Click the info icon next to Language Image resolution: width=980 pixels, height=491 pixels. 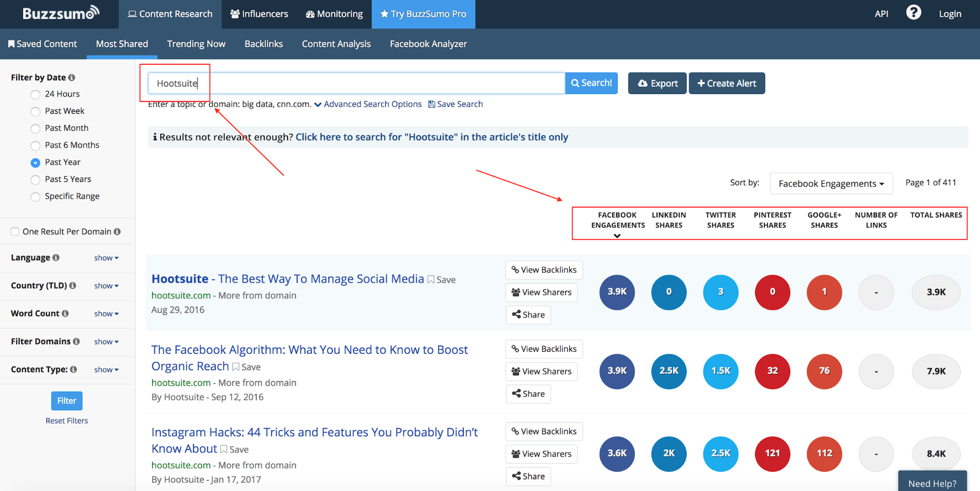56,257
